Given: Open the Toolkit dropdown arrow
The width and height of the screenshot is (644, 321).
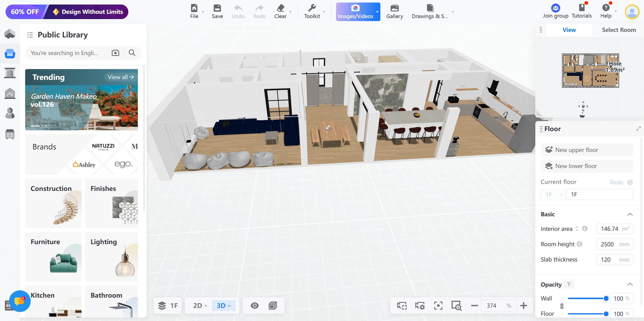Looking at the screenshot, I should (324, 12).
